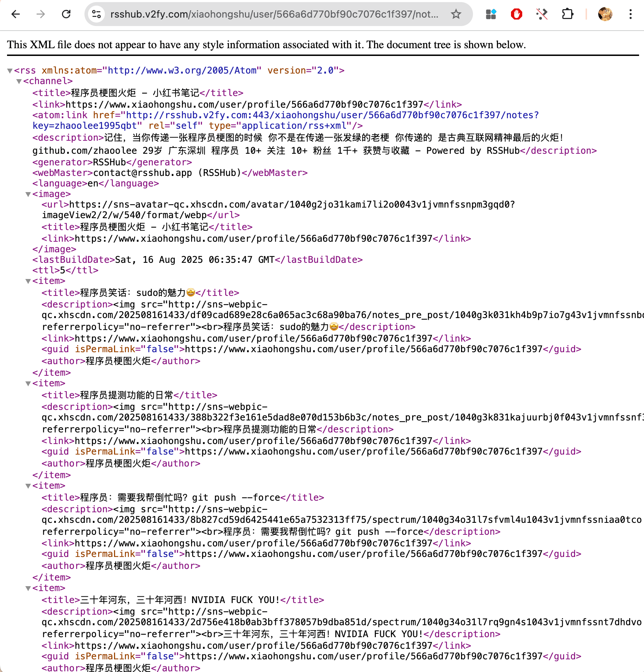Click the browser Back arrow
644x672 pixels.
pos(15,14)
